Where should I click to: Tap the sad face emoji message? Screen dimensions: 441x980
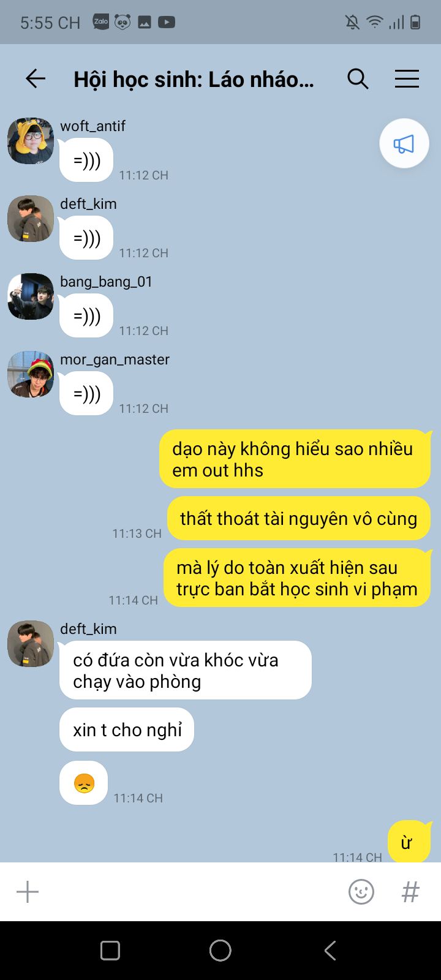[84, 783]
